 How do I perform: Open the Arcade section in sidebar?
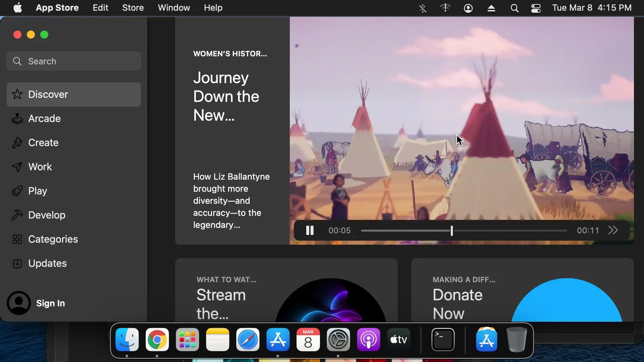[44, 119]
